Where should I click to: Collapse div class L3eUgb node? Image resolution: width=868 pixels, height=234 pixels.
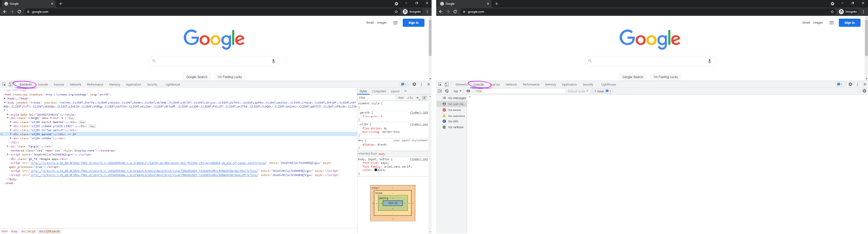point(8,118)
